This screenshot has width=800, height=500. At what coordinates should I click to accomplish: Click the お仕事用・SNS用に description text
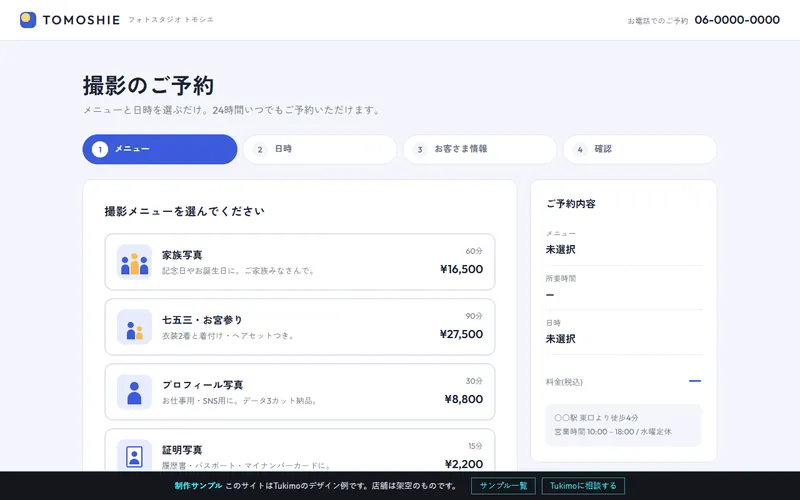click(240, 401)
